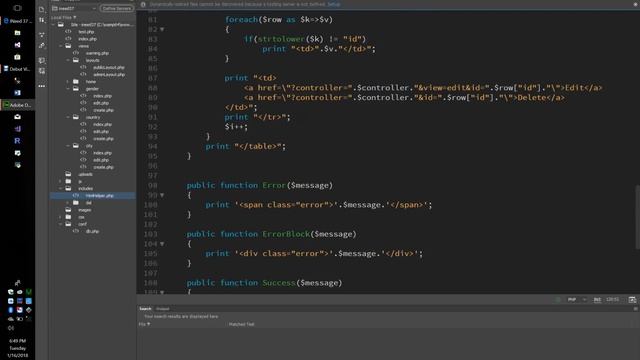Image resolution: width=640 pixels, height=360 pixels.
Task: Open the more tools ellipsis icon
Action: (x=42, y=86)
